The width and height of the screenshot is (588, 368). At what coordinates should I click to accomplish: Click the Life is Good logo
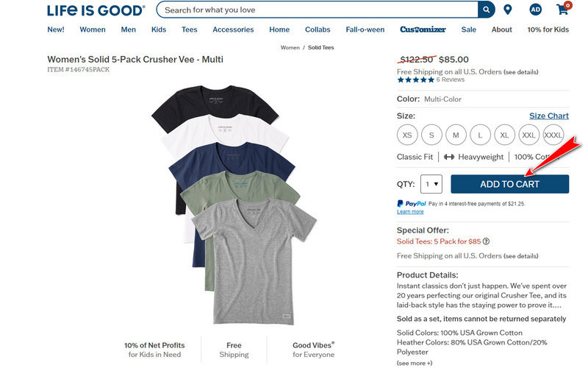(96, 10)
